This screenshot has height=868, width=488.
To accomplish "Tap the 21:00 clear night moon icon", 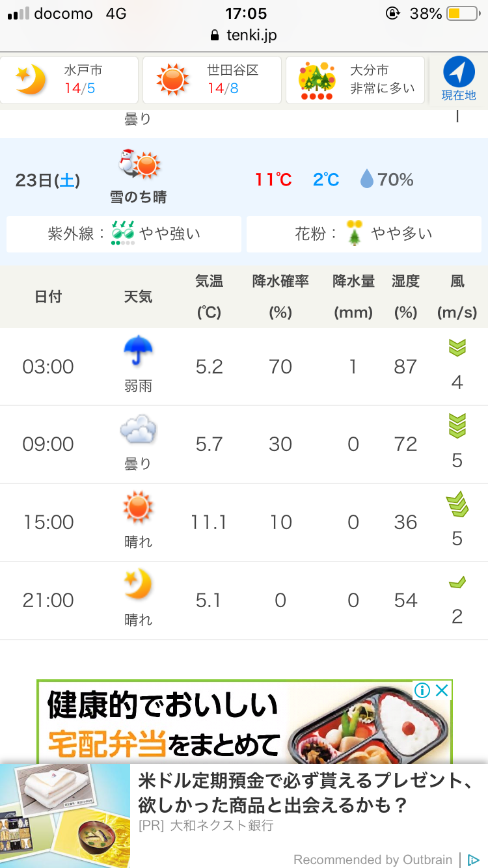I will (x=138, y=585).
